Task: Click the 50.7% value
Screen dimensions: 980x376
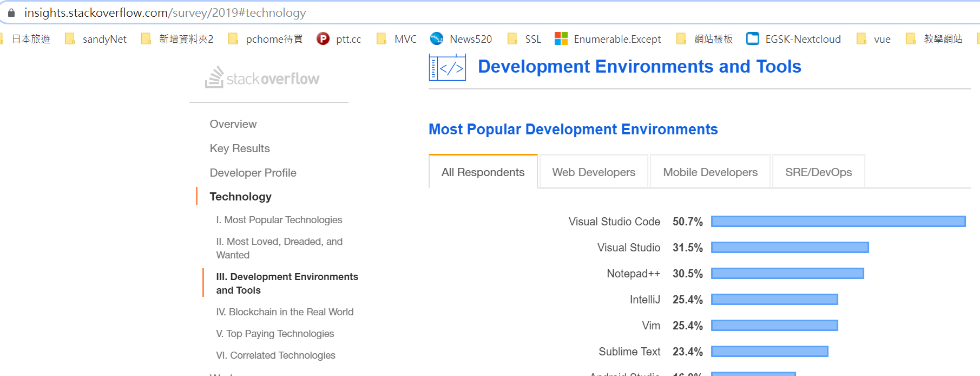Action: [x=688, y=222]
